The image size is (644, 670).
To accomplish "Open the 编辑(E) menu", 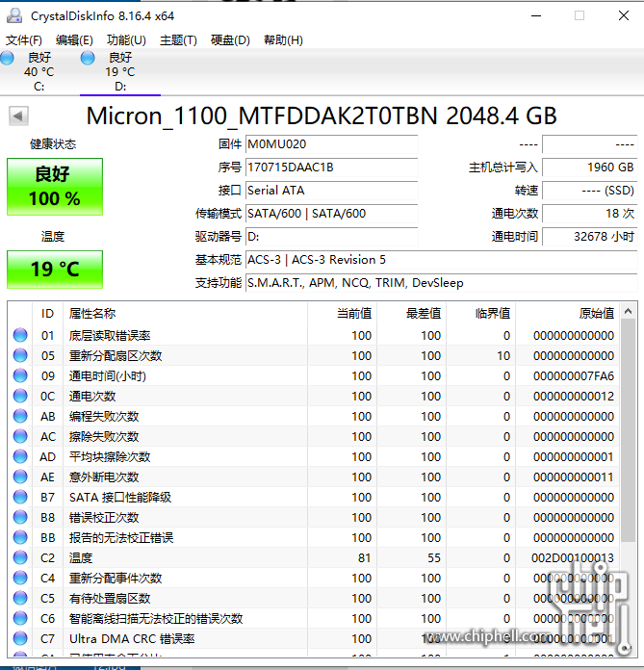I will click(74, 40).
